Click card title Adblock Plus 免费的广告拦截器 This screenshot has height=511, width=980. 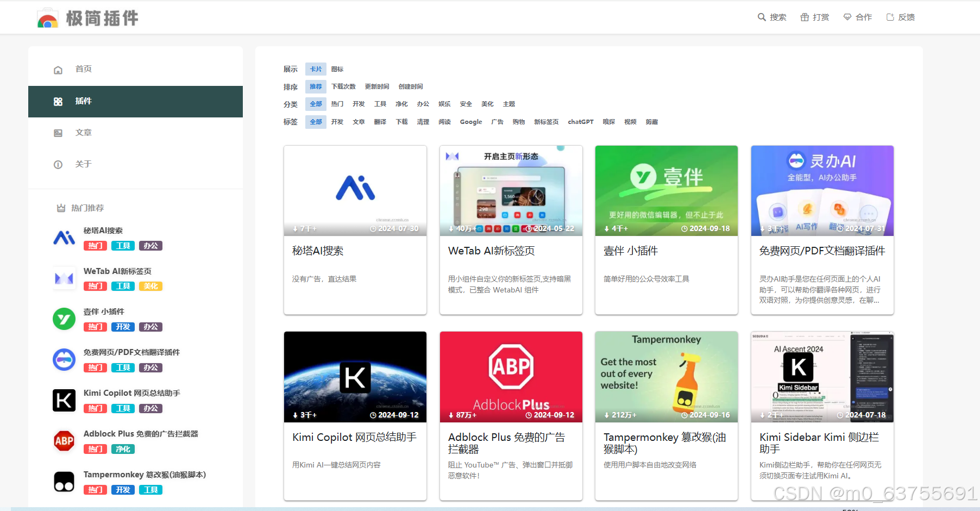pos(507,443)
